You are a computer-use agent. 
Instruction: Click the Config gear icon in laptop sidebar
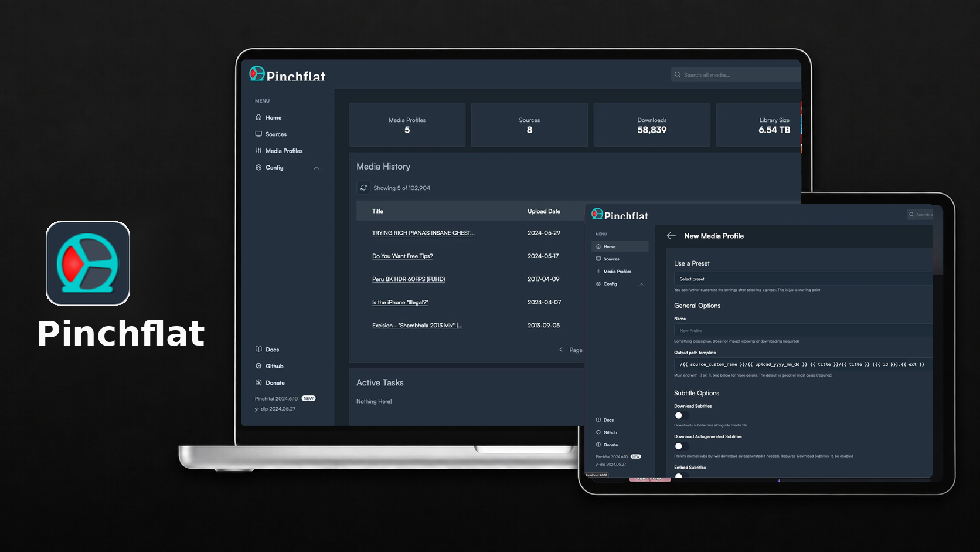point(258,167)
